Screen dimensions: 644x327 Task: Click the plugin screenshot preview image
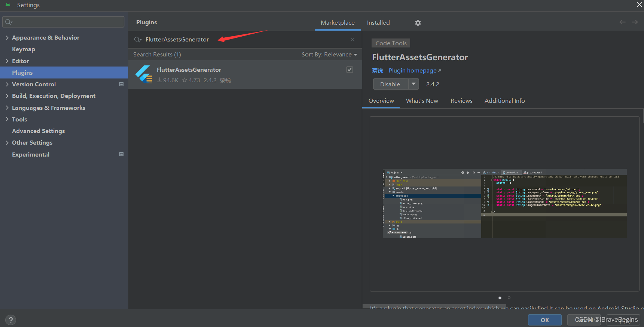504,203
